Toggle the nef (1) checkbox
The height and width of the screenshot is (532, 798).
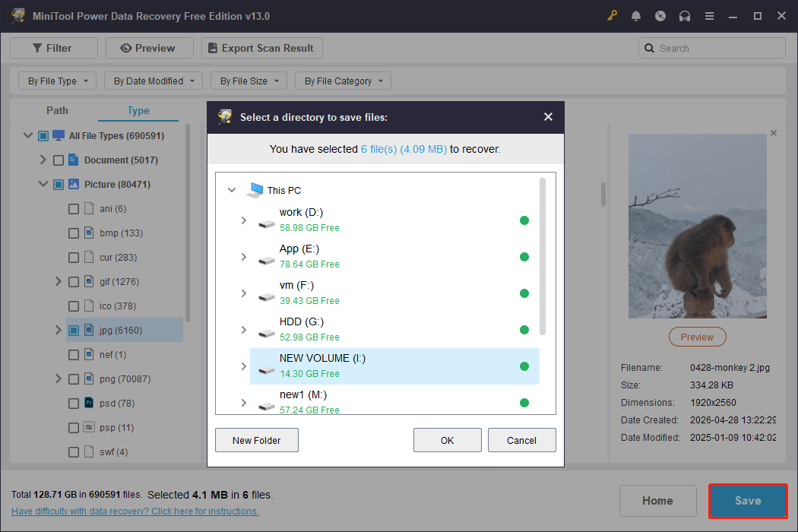74,355
